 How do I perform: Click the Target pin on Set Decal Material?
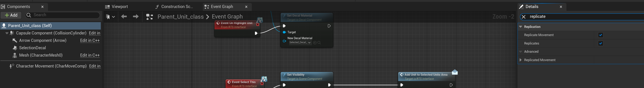[x=284, y=32]
